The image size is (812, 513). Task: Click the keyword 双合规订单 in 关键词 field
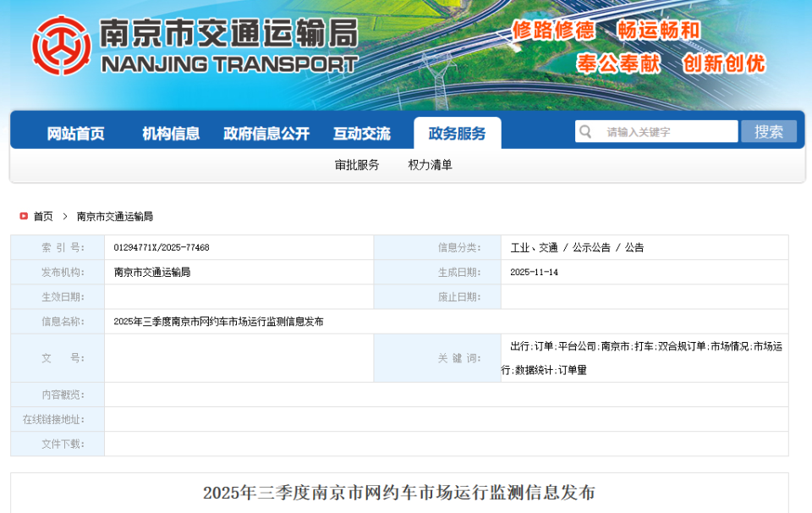point(683,347)
